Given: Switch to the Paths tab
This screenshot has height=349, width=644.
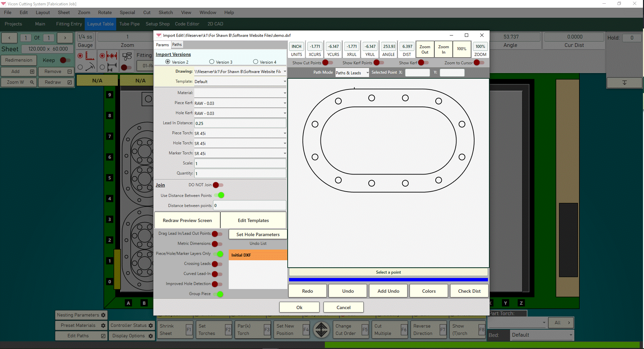Looking at the screenshot, I should pos(177,45).
